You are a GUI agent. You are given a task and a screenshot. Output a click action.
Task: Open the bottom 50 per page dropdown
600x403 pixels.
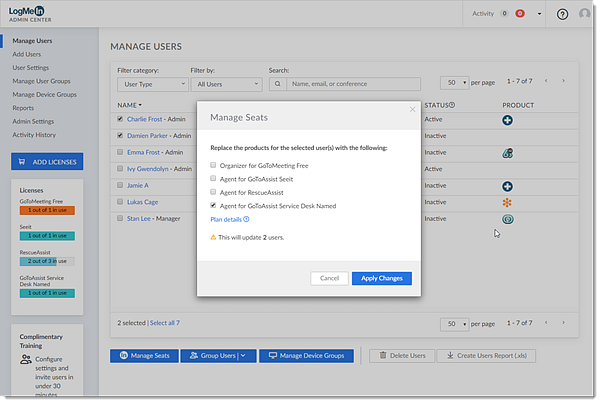pos(454,324)
